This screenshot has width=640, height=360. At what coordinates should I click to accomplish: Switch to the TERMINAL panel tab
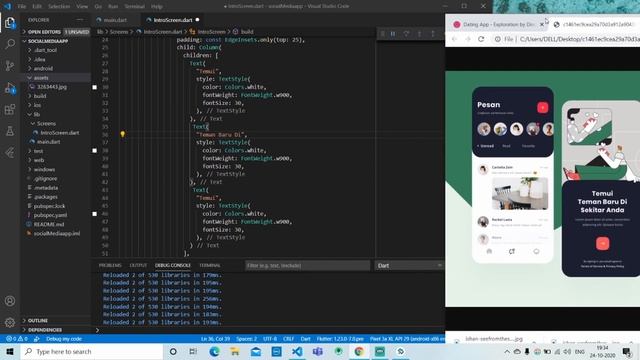point(210,265)
